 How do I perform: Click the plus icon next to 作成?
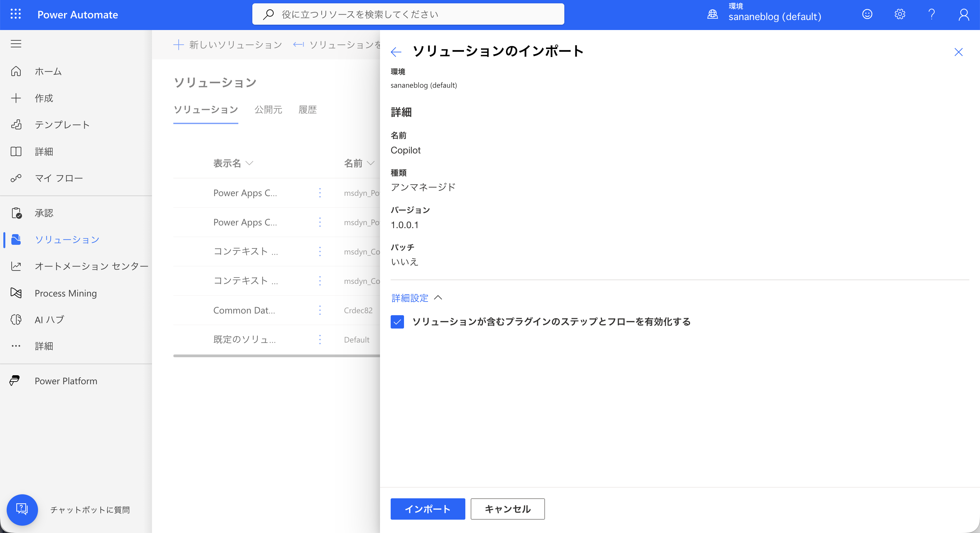16,98
